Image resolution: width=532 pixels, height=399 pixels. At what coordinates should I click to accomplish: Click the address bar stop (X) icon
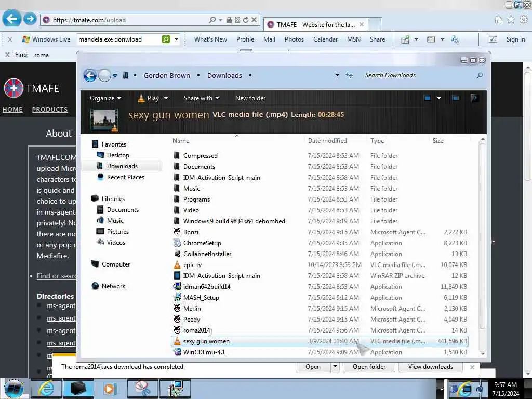pos(254,20)
